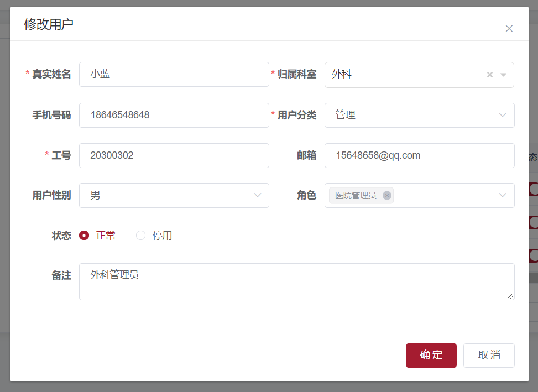Click the 修改用户 dialog title

click(49, 24)
